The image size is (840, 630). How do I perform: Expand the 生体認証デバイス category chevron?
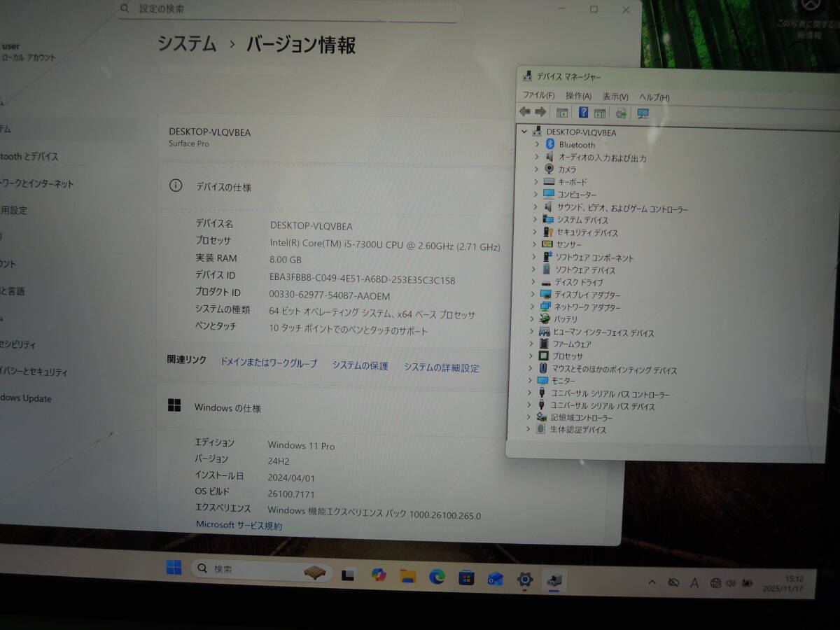pyautogui.click(x=529, y=429)
